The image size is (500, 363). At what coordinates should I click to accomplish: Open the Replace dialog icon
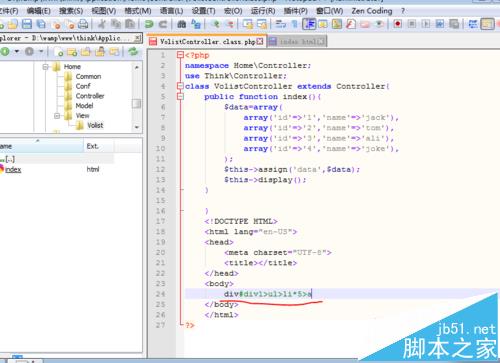pos(196,24)
